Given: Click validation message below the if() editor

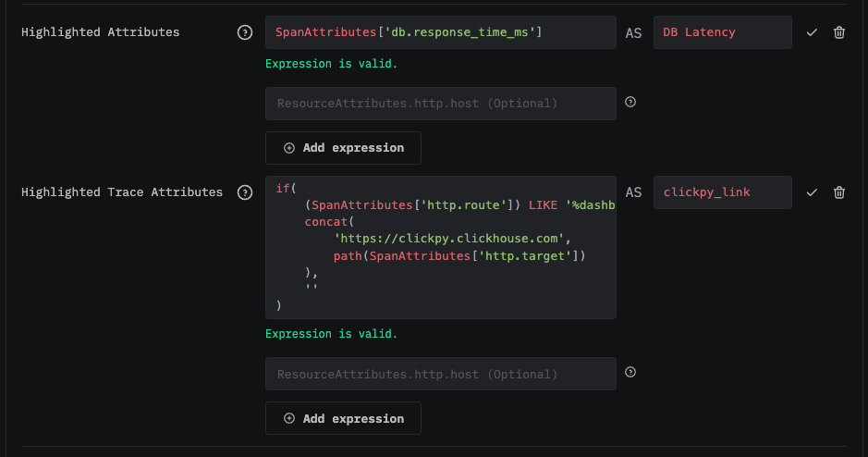Looking at the screenshot, I should tap(331, 334).
